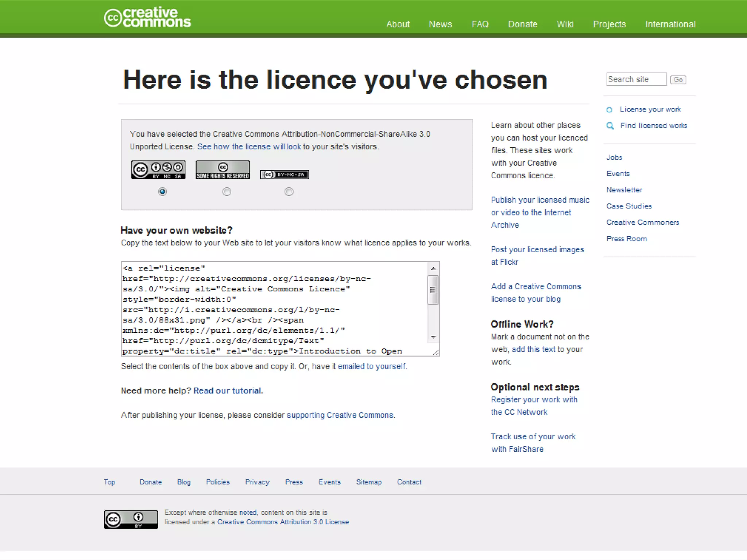
Task: Select the radio under the large license badge
Action: [x=162, y=191]
